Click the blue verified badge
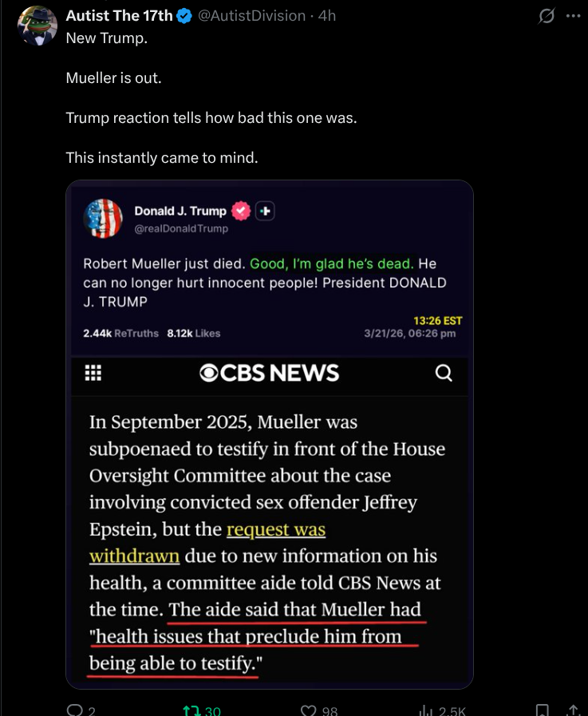The image size is (588, 716). [x=184, y=16]
